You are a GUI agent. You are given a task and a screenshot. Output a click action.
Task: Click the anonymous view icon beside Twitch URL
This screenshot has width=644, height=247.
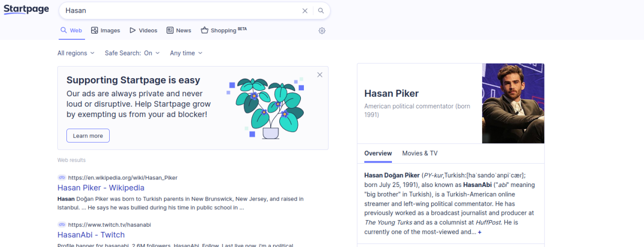(x=61, y=224)
